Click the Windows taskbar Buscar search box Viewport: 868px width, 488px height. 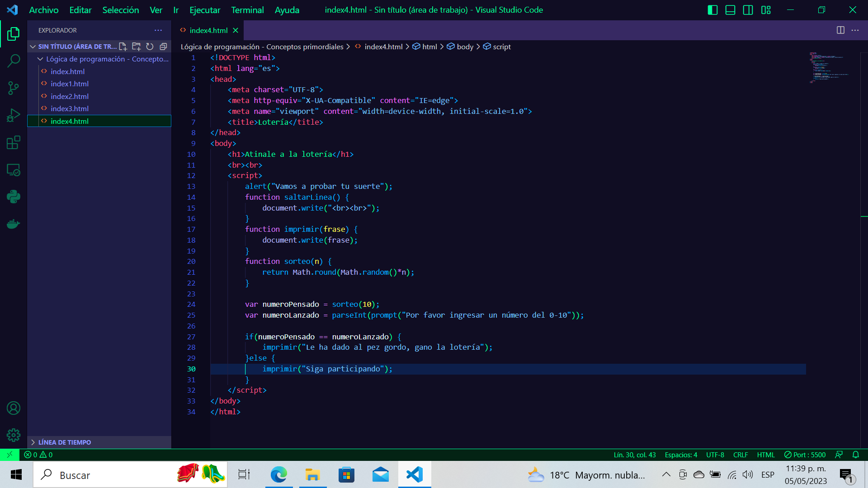[x=130, y=474]
